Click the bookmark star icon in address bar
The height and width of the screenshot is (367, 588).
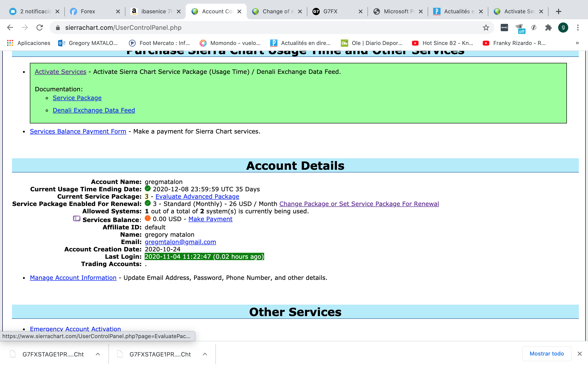486,28
